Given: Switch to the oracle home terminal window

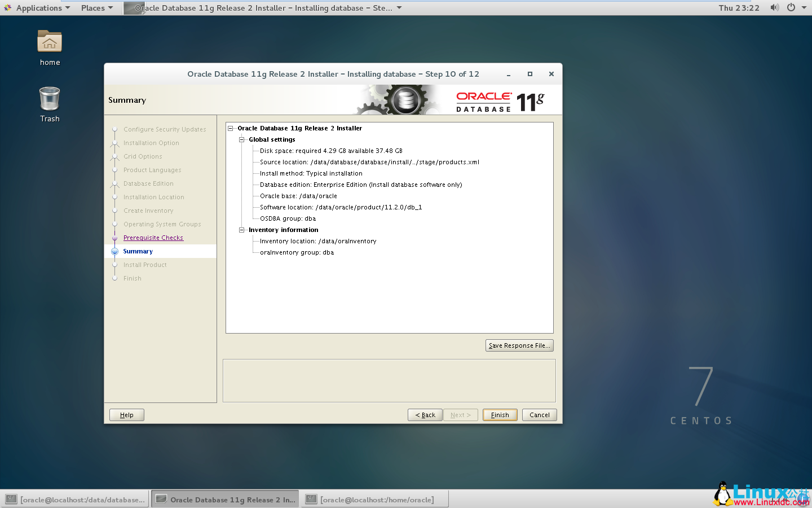Looking at the screenshot, I should (x=374, y=499).
